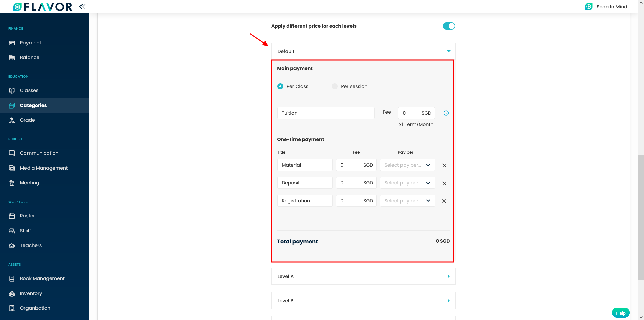Click the Deposit title input field

(x=305, y=183)
